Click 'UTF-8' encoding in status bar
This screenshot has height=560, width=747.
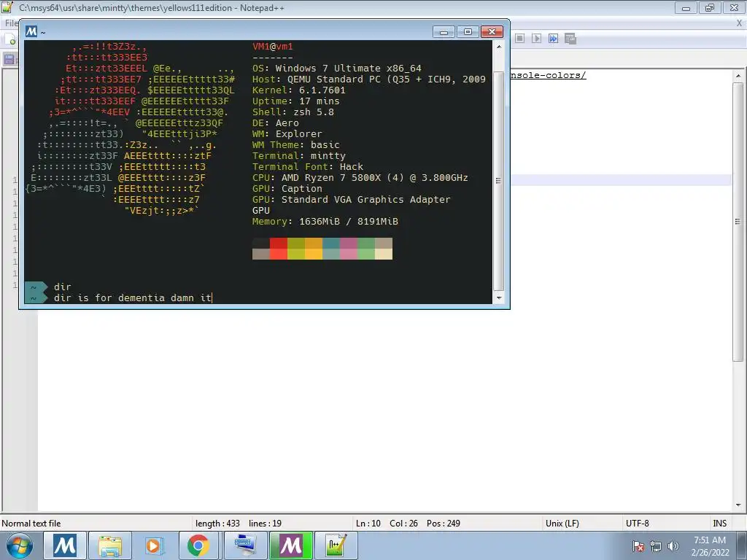click(638, 524)
